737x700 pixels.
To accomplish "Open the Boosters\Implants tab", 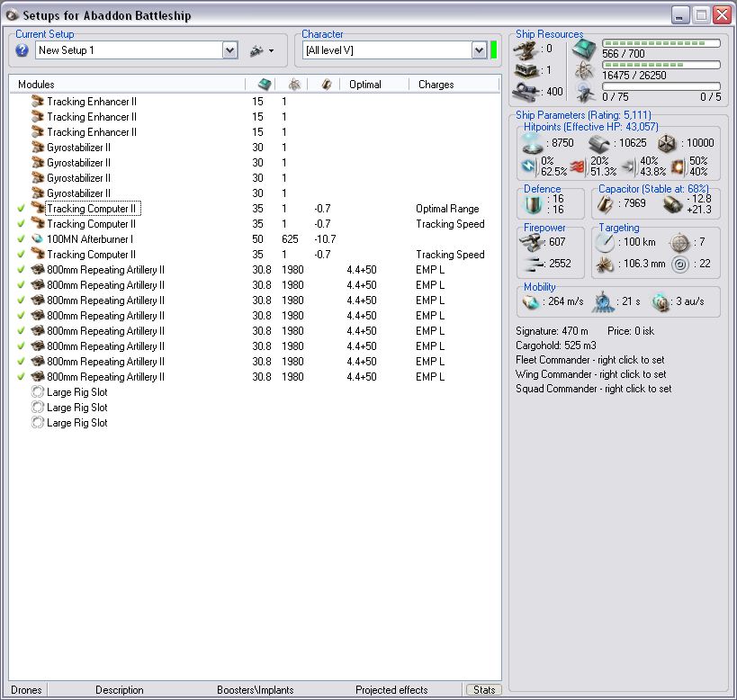I will (255, 690).
